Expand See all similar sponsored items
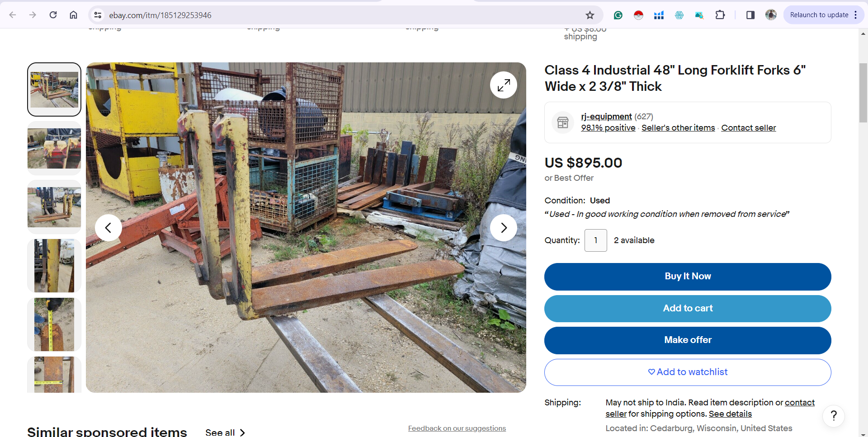 [225, 432]
